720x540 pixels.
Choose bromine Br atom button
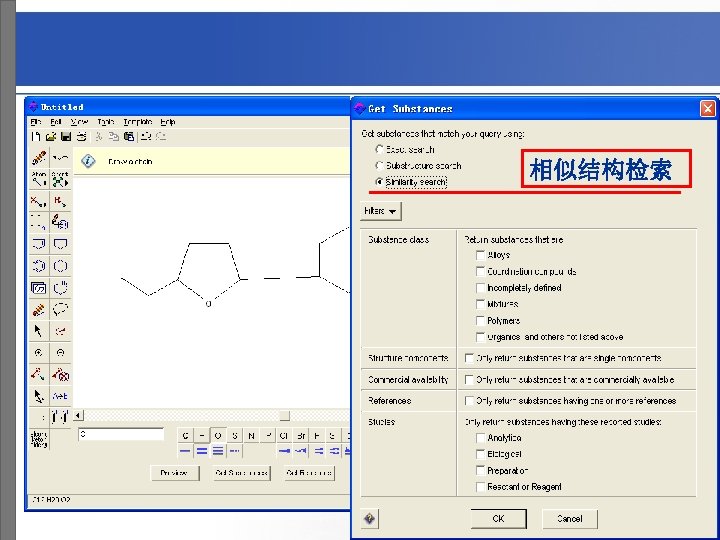(x=301, y=436)
